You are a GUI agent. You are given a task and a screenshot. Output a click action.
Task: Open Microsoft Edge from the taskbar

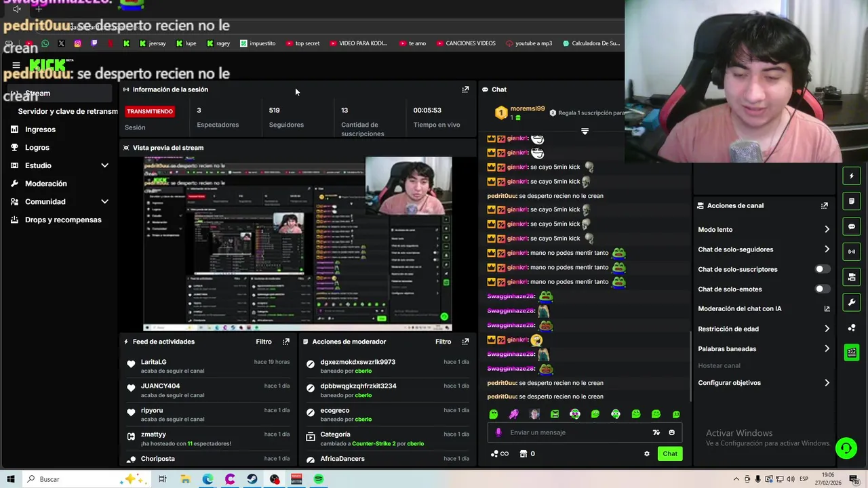point(208,479)
